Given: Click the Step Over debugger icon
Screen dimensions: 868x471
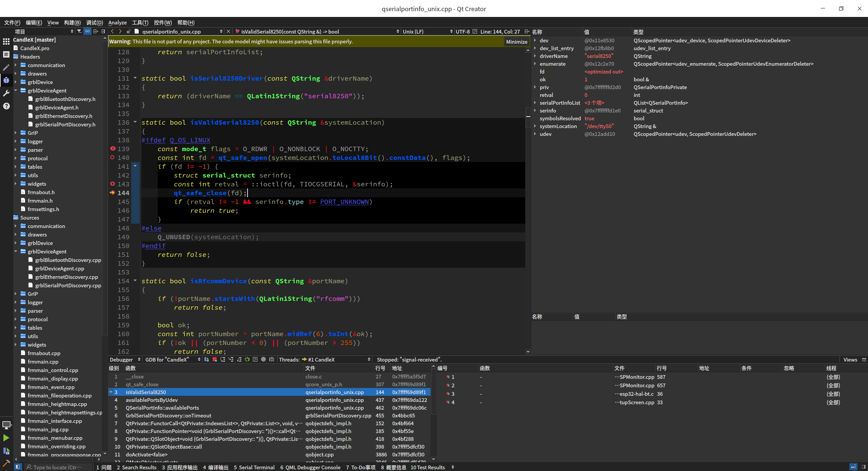Looking at the screenshot, I should coord(223,360).
